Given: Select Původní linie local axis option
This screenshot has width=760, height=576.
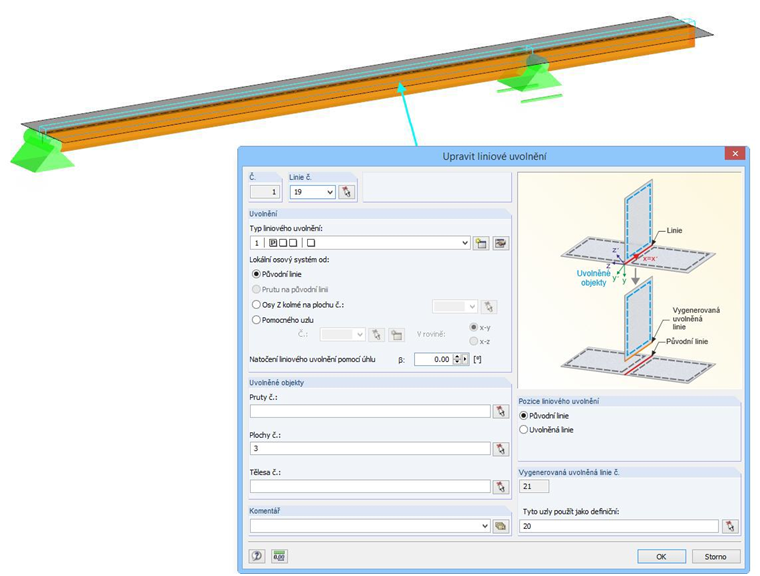Looking at the screenshot, I should point(277,274).
